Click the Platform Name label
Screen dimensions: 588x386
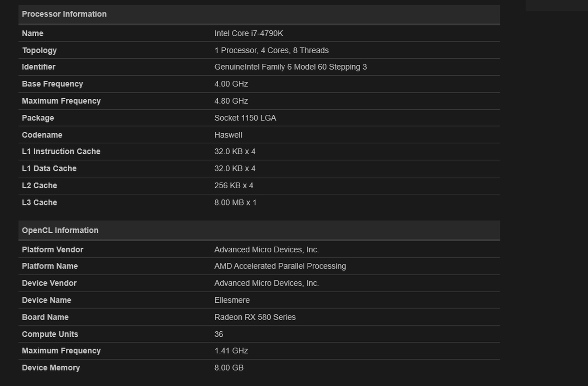[x=50, y=266]
